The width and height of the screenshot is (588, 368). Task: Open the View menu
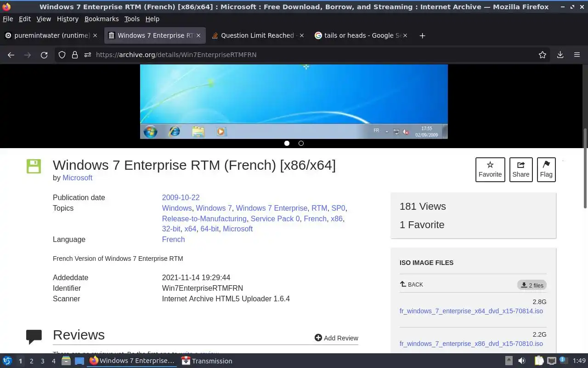pyautogui.click(x=44, y=19)
